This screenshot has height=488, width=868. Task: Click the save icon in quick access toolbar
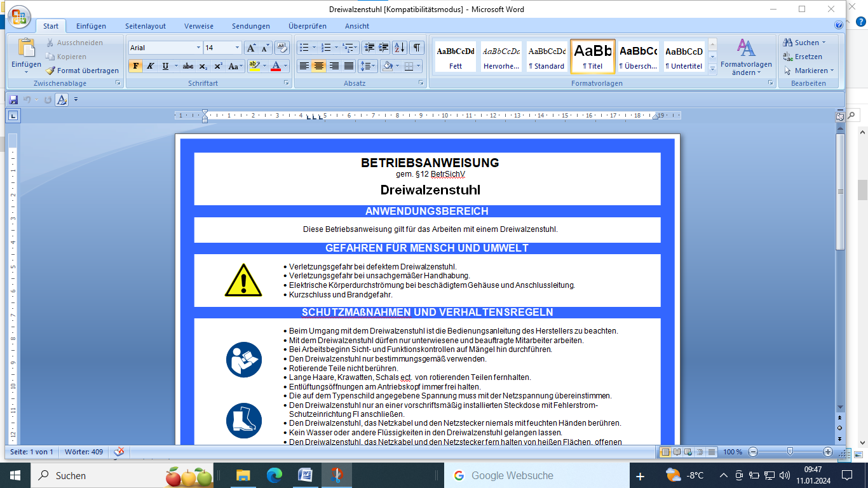point(13,99)
